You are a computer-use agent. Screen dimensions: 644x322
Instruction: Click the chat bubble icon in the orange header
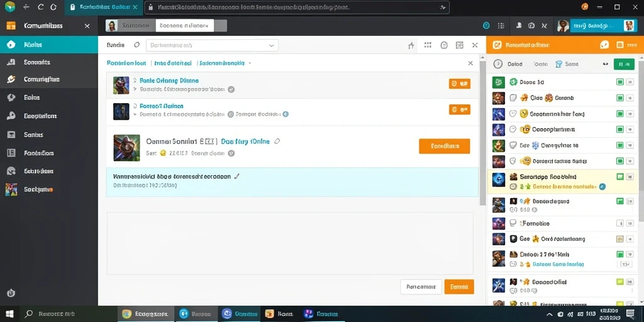coord(604,45)
